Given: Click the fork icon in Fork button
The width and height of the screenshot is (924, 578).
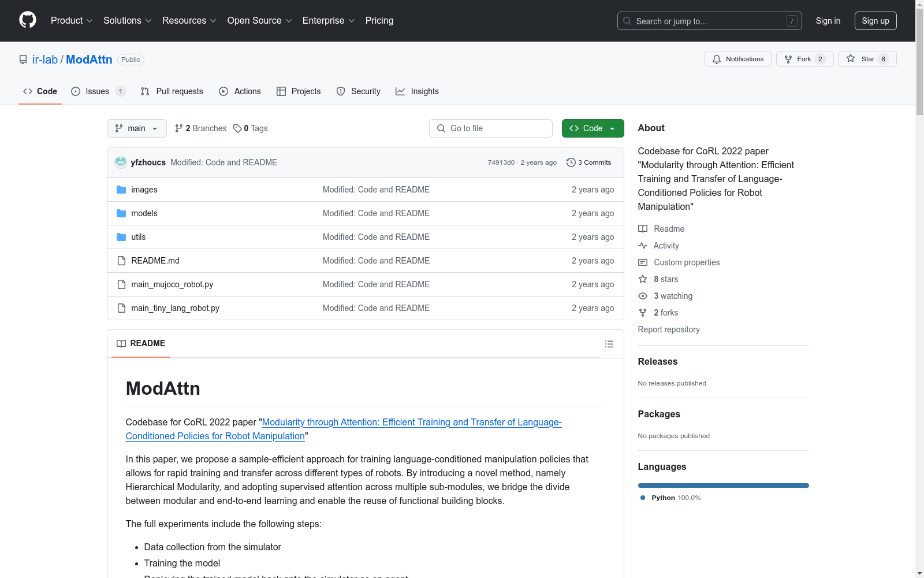Looking at the screenshot, I should point(788,59).
